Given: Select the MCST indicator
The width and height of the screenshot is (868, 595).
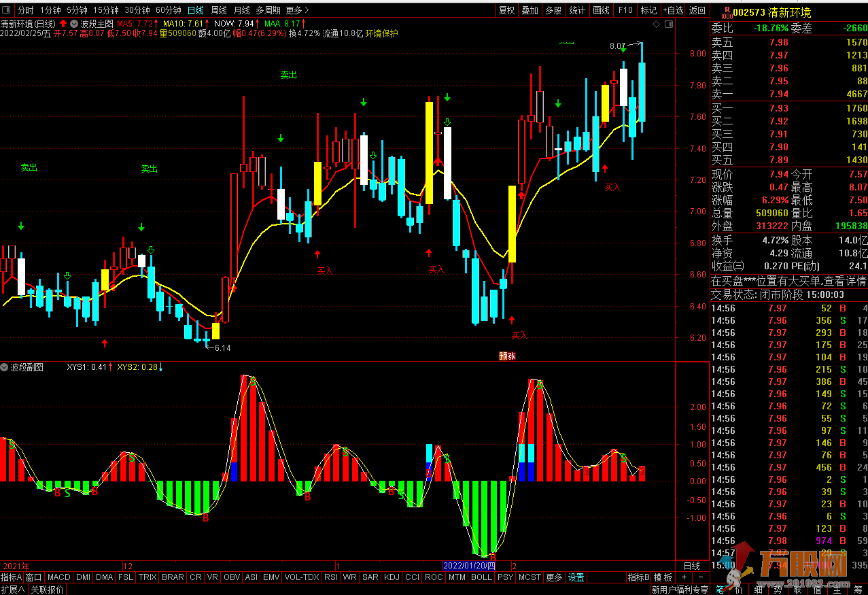Looking at the screenshot, I should [x=530, y=577].
